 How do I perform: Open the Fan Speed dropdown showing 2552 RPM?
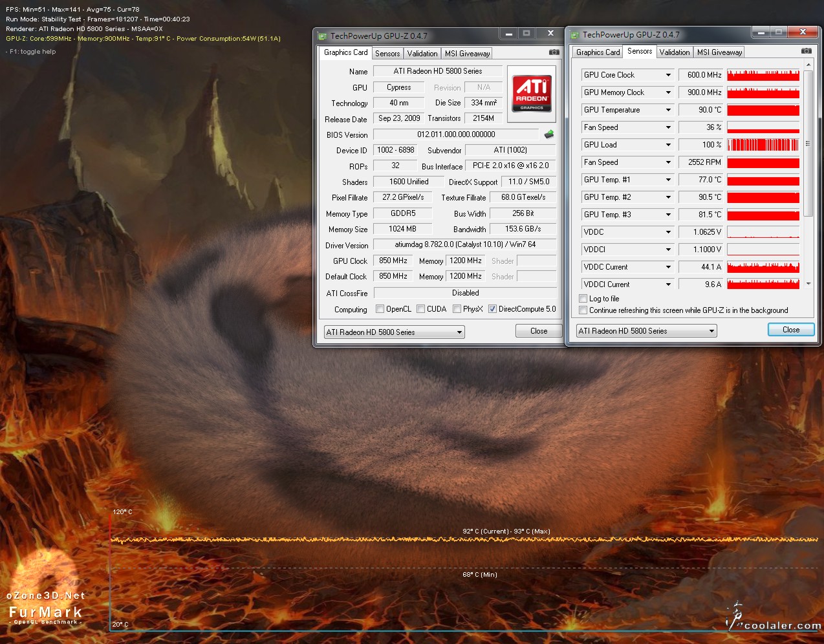tap(668, 162)
